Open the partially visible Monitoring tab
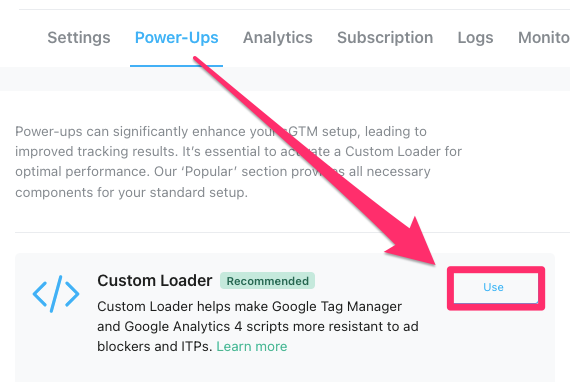The width and height of the screenshot is (570, 382). [544, 38]
